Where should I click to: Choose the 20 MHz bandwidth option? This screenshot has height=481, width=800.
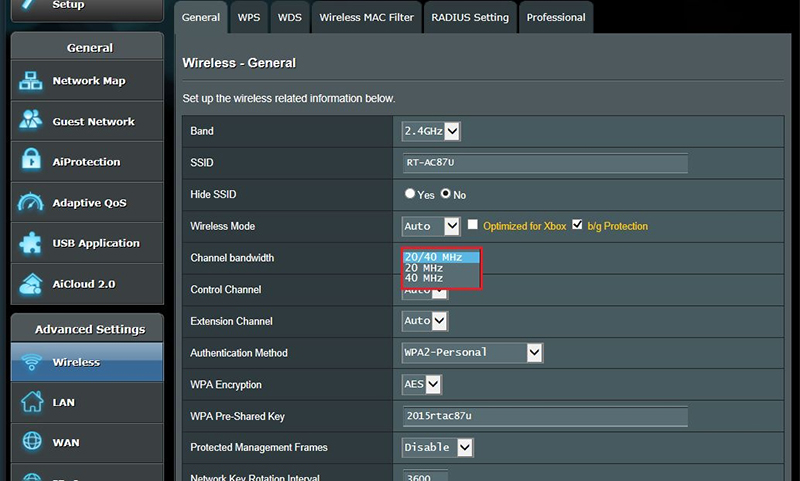click(441, 268)
